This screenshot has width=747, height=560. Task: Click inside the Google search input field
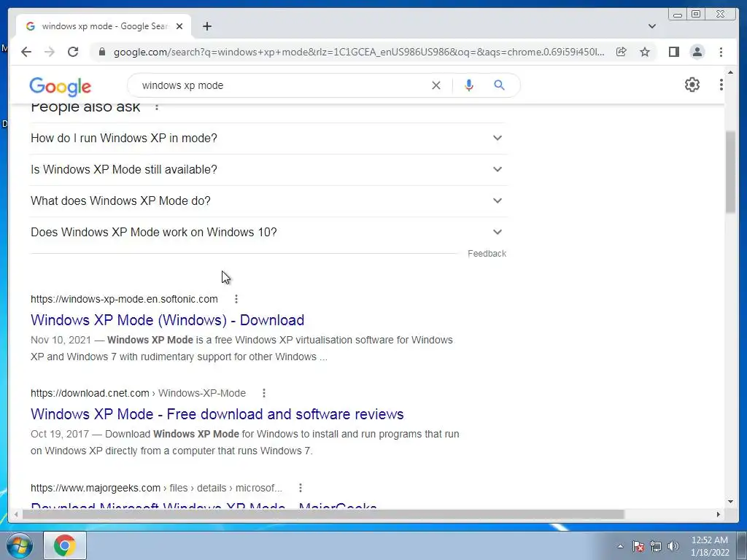(x=281, y=85)
